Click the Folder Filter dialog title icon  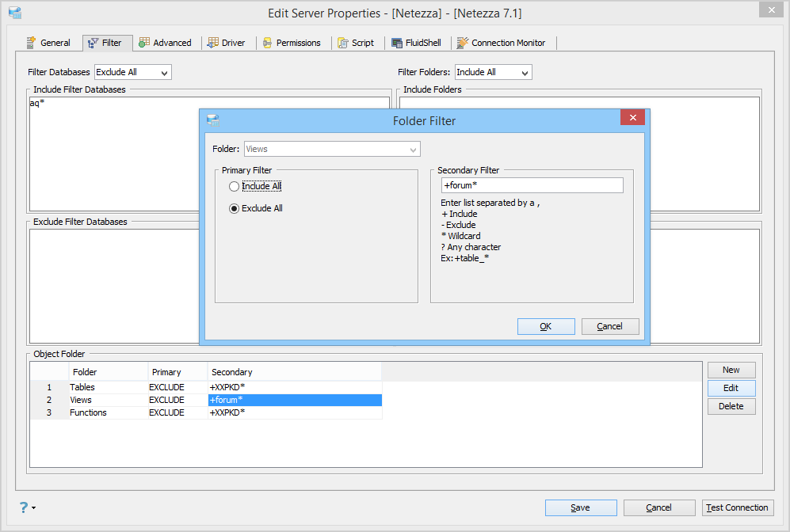(x=213, y=120)
